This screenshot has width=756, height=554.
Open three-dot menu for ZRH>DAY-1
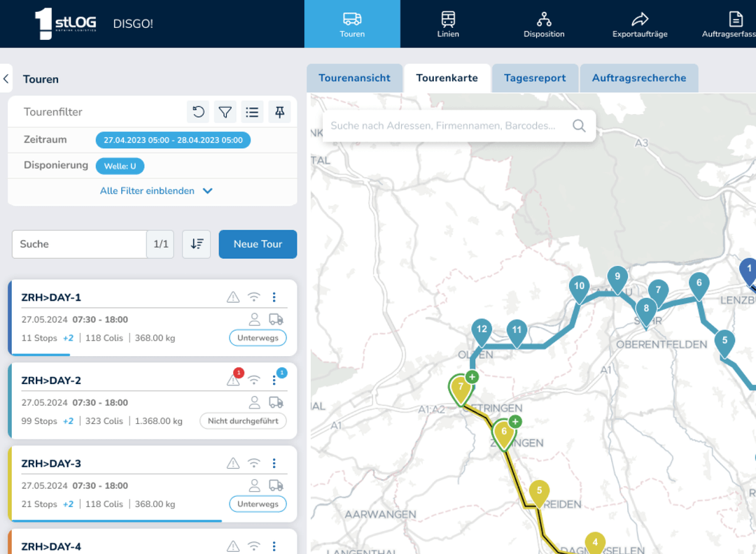(274, 297)
